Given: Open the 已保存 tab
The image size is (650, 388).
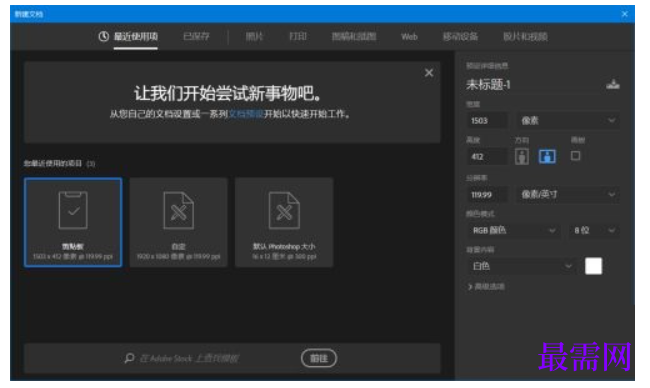Looking at the screenshot, I should pyautogui.click(x=196, y=37).
